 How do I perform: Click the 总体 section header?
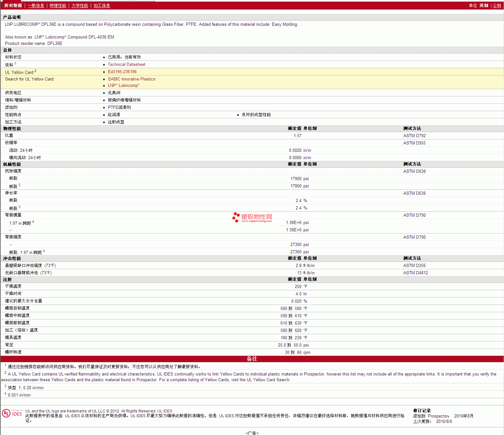[x=7, y=50]
